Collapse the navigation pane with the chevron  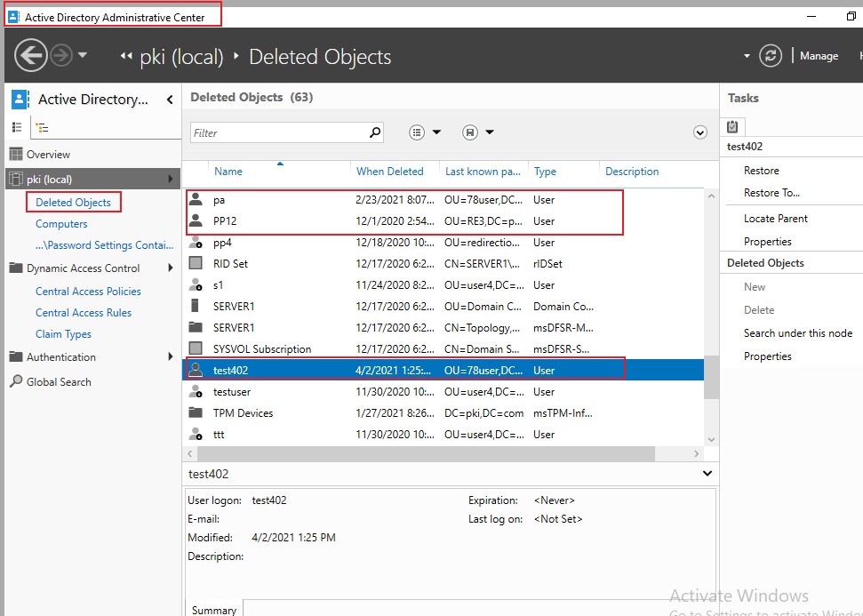coord(170,100)
